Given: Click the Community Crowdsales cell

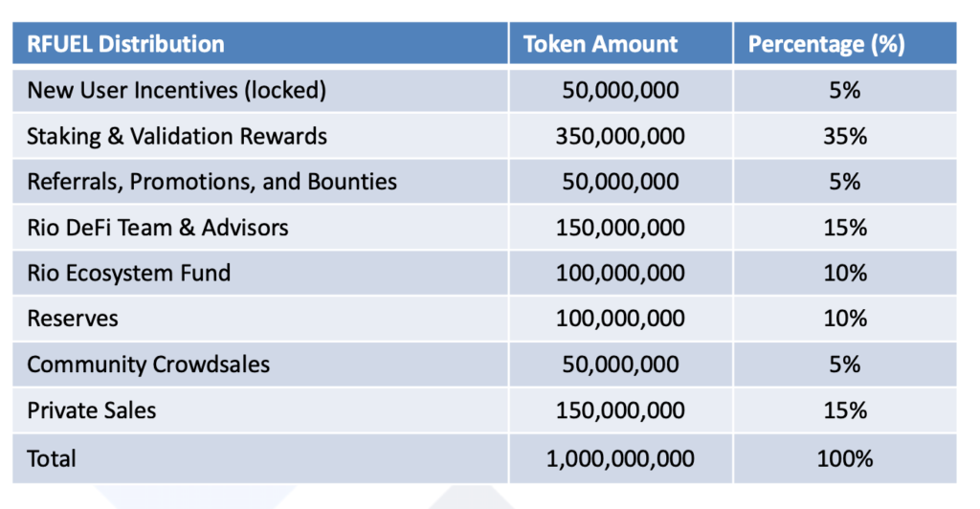Looking at the screenshot, I should pyautogui.click(x=260, y=365).
